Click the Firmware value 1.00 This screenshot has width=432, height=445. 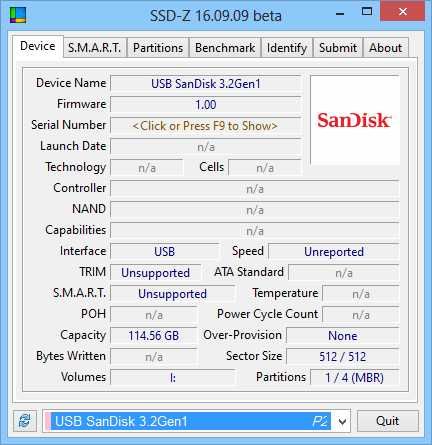coord(205,105)
